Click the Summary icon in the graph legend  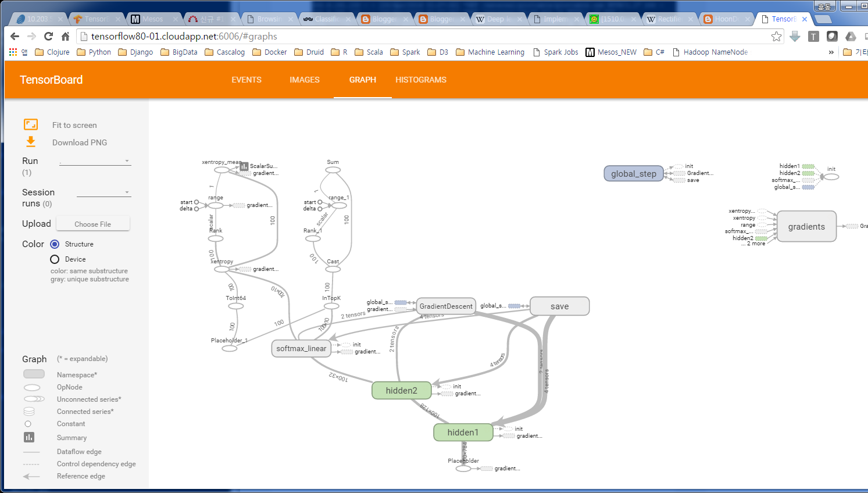29,437
